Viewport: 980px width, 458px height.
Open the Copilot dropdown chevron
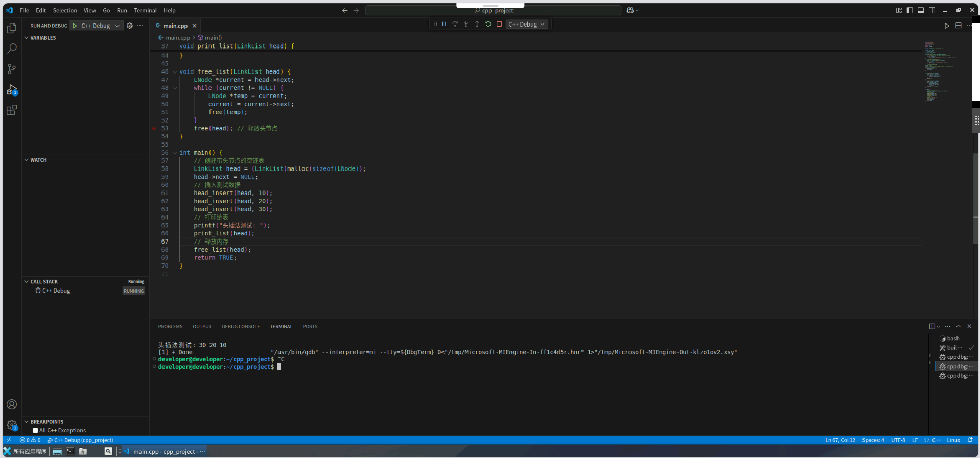[x=637, y=10]
